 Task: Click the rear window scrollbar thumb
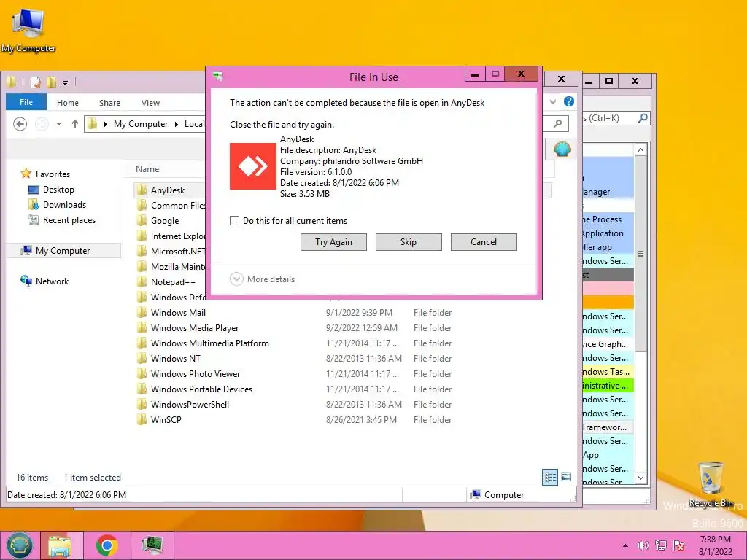(640, 253)
